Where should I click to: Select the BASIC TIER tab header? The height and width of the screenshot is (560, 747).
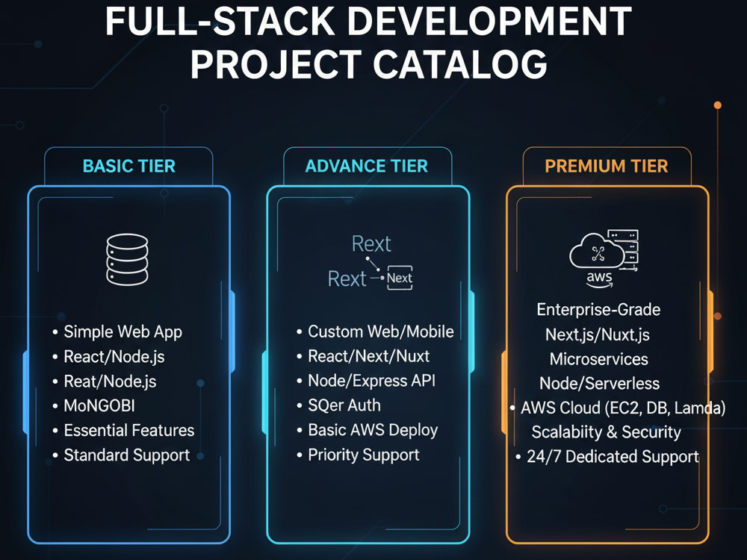tap(128, 167)
